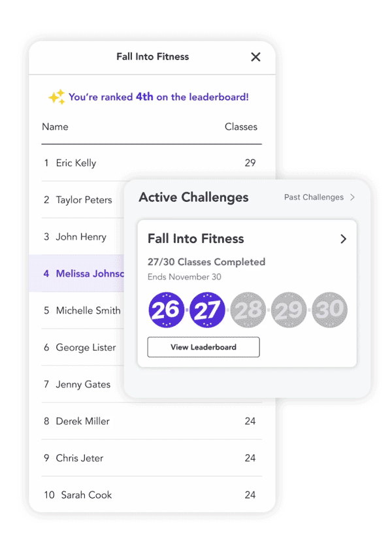Click the grey class 28 badge

[248, 310]
